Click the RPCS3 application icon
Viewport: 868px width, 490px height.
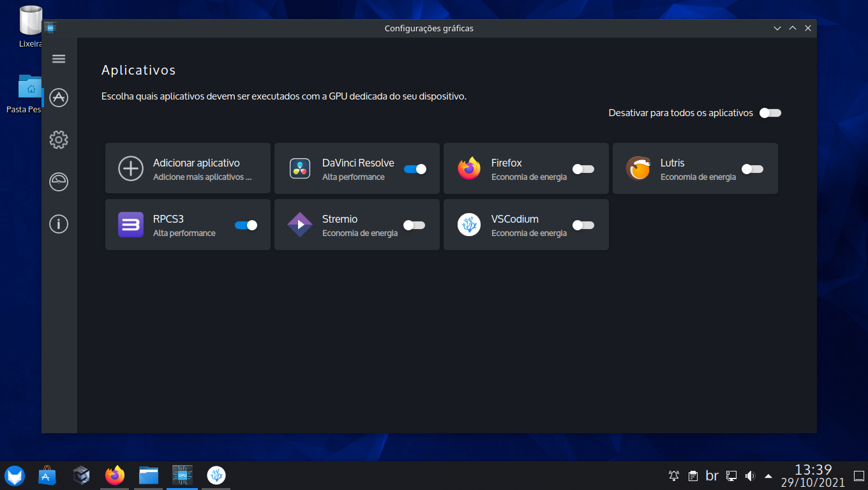point(130,225)
